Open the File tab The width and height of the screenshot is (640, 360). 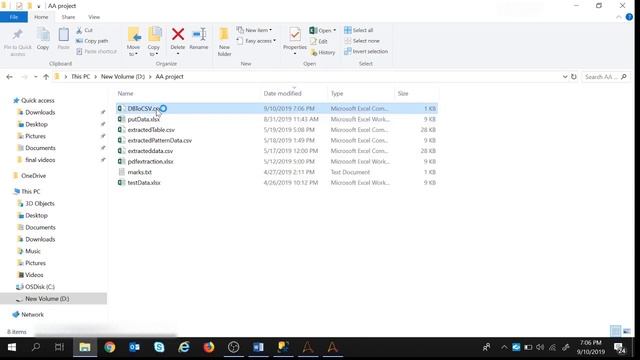click(x=14, y=17)
